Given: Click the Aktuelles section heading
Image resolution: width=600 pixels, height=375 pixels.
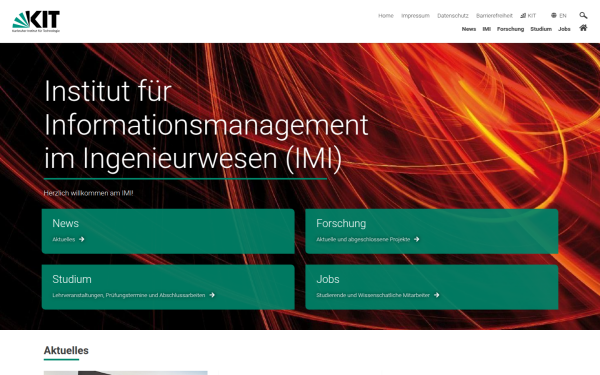Looking at the screenshot, I should [x=66, y=351].
